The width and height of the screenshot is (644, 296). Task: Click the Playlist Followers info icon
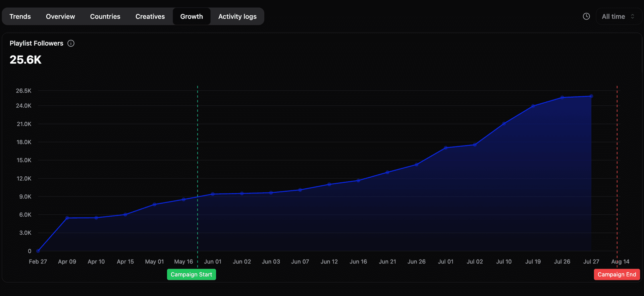click(71, 43)
